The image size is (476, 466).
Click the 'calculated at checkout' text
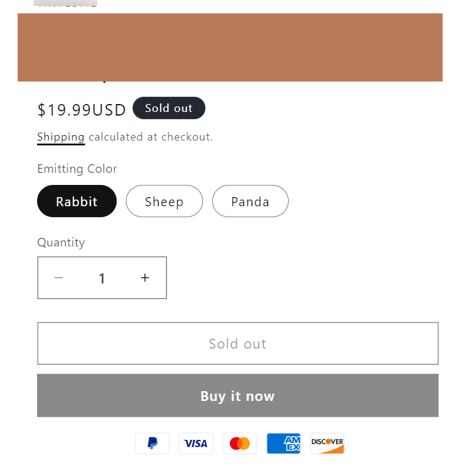pos(151,137)
